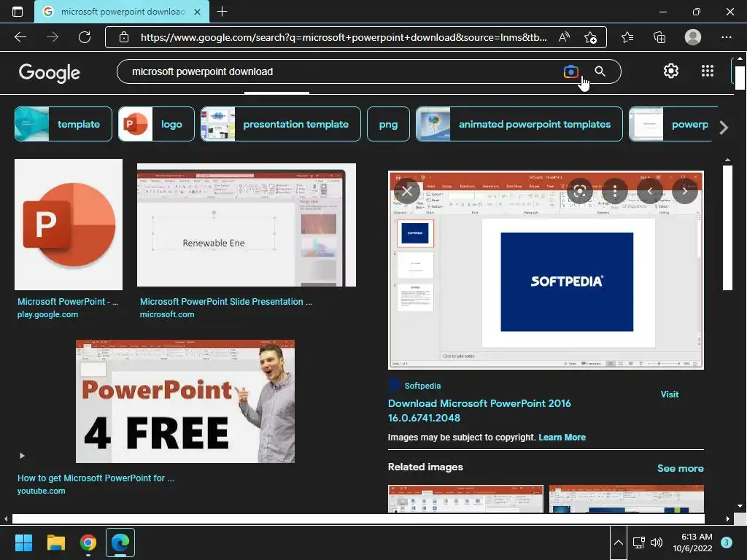Click See more related images
The height and width of the screenshot is (560, 747).
(x=681, y=468)
